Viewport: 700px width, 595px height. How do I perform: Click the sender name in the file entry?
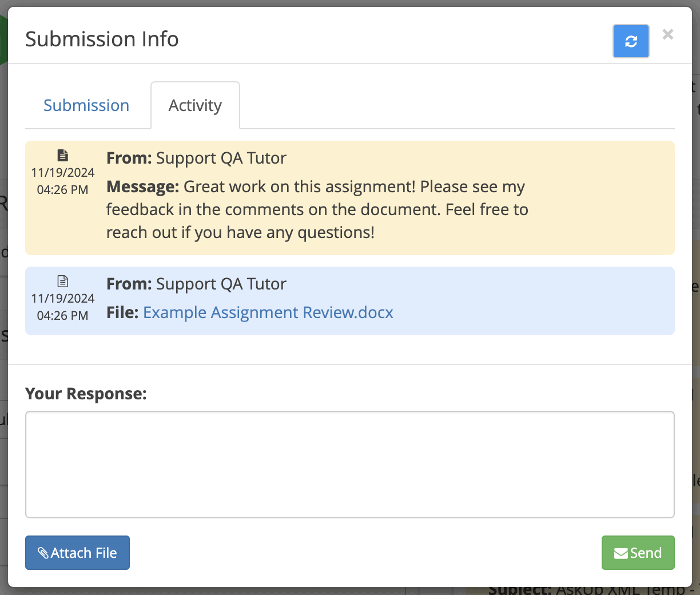tap(221, 284)
